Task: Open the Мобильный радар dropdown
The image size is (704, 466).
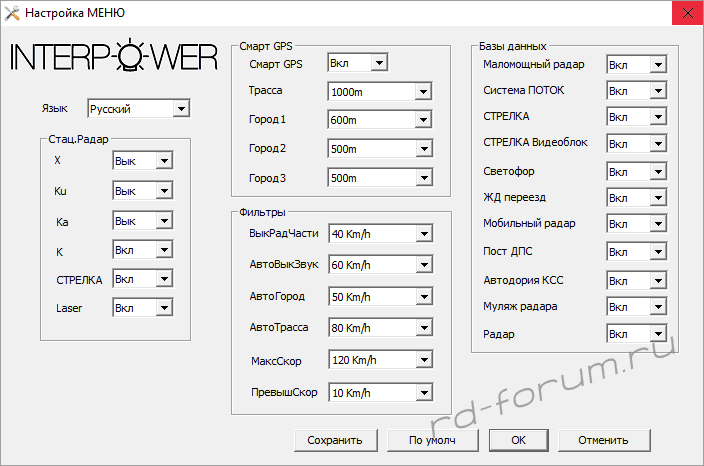Action: pyautogui.click(x=637, y=224)
